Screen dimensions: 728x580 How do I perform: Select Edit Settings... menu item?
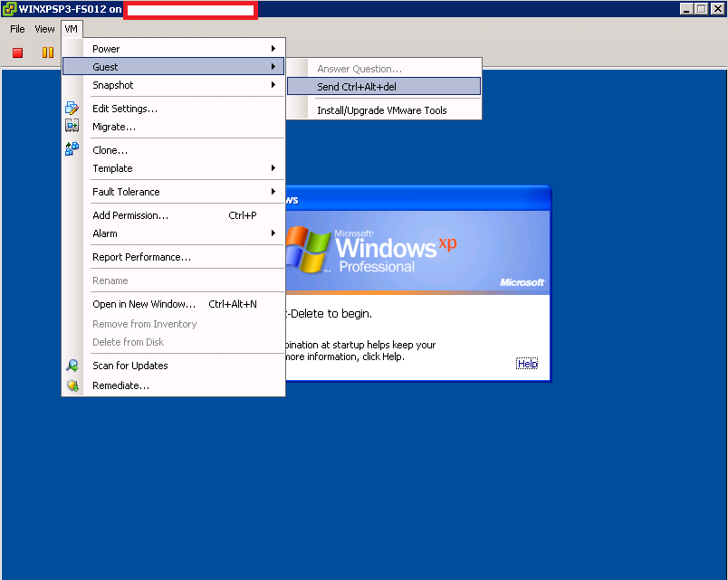tap(173, 109)
